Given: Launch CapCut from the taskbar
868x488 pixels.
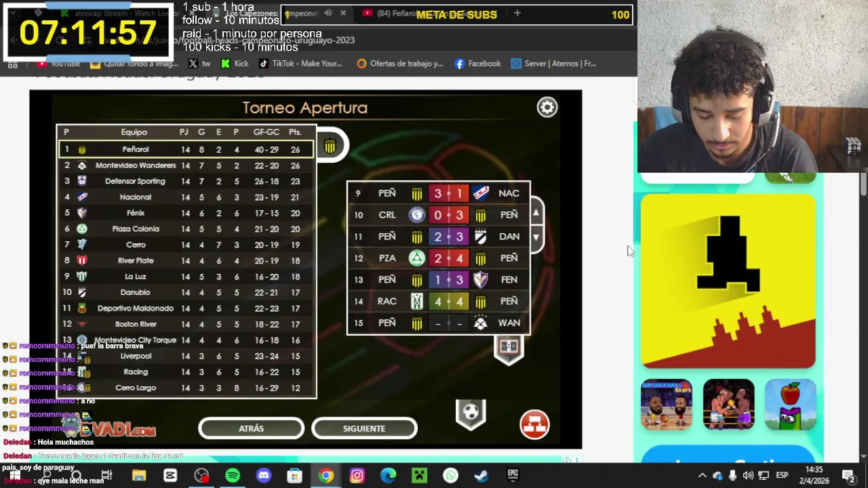Looking at the screenshot, I should 170,476.
